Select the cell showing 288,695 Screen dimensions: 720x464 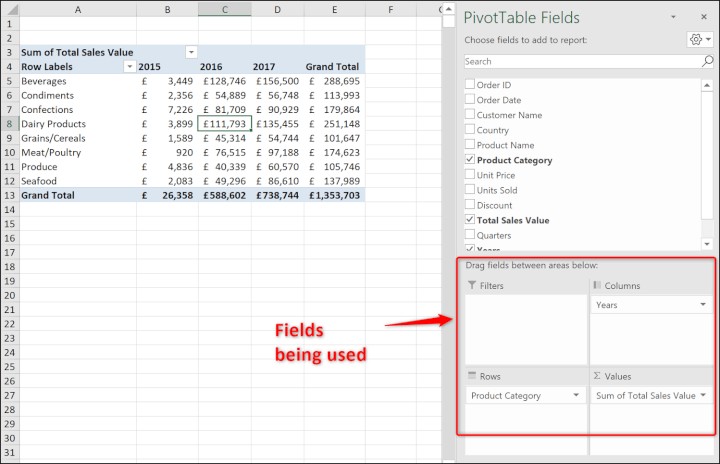[x=334, y=81]
